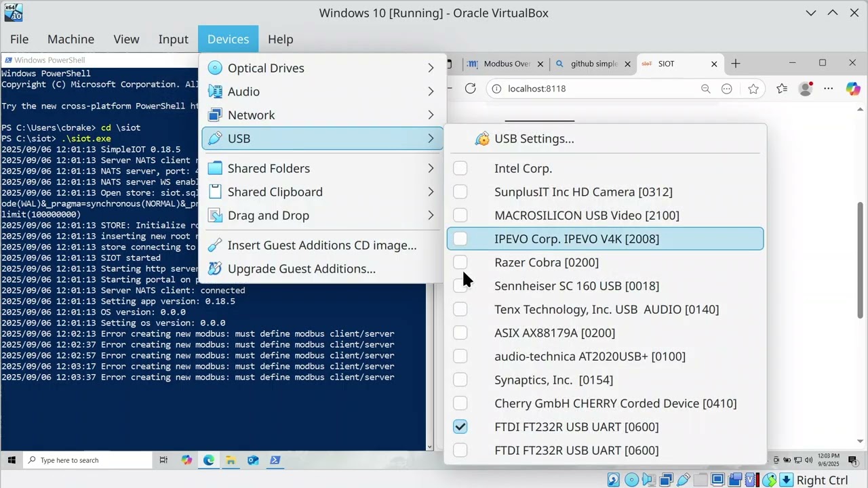The width and height of the screenshot is (868, 488).
Task: Expand the Optical Drives submenu
Action: [323, 68]
